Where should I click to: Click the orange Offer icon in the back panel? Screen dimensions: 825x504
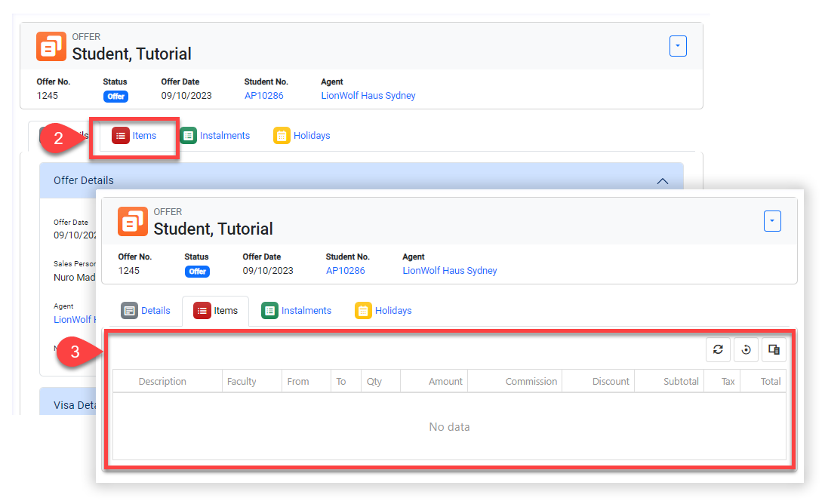[x=51, y=46]
